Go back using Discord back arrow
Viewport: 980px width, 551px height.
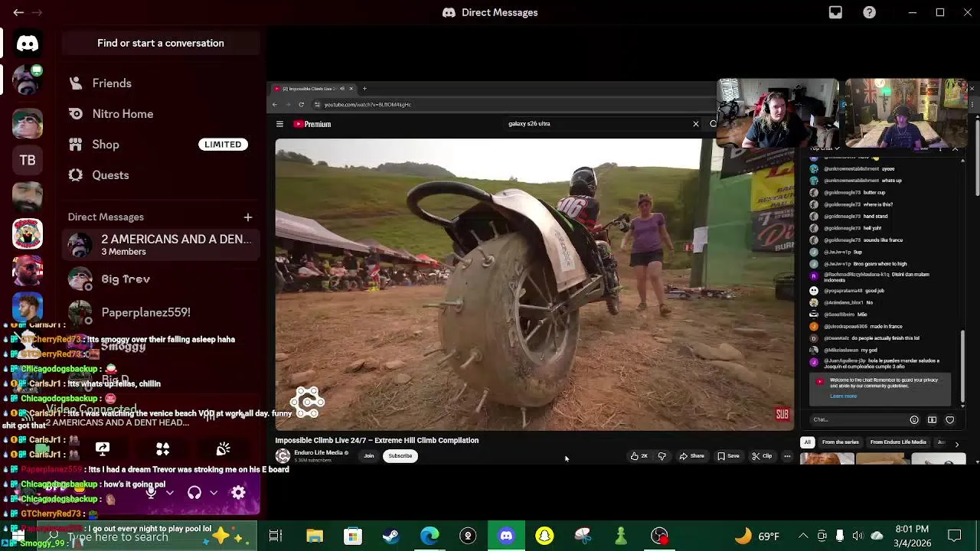point(18,12)
